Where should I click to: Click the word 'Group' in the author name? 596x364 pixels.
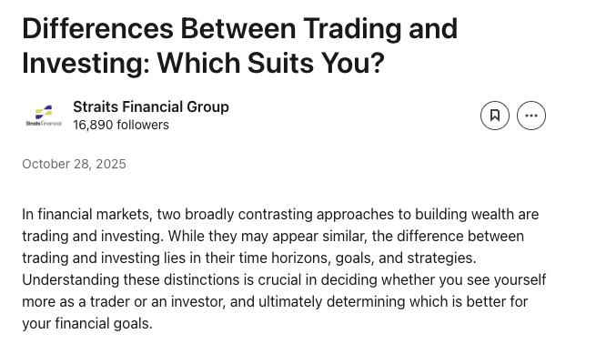point(207,107)
